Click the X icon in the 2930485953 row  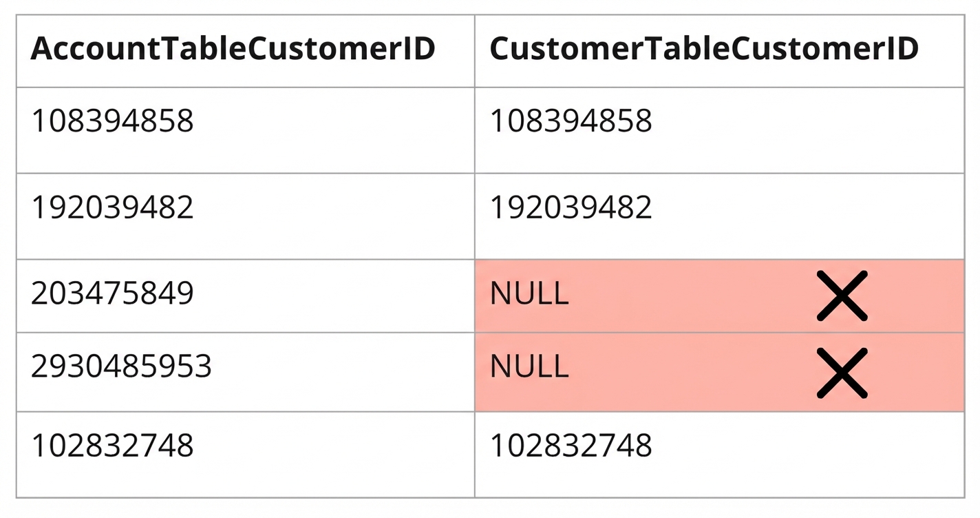click(842, 373)
